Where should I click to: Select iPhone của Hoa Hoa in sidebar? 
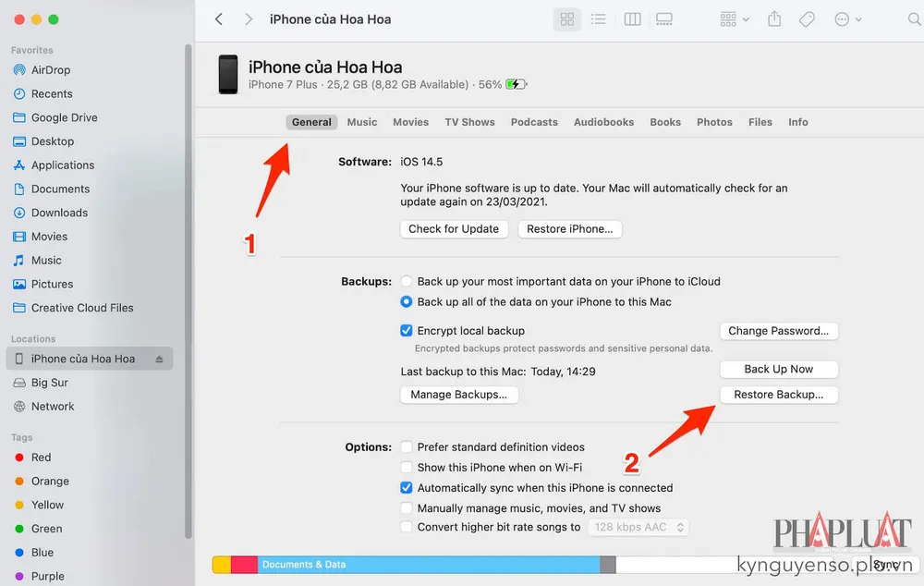click(90, 359)
